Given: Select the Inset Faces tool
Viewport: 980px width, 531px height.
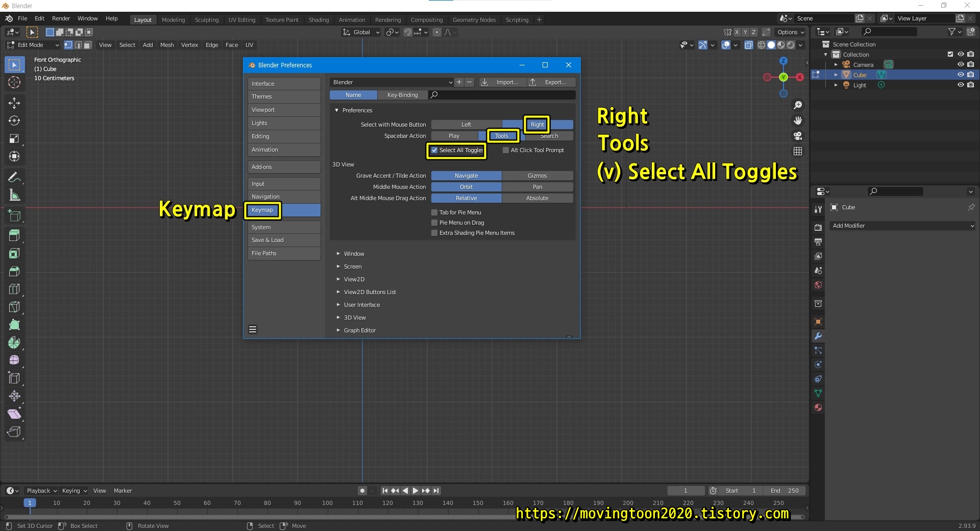Looking at the screenshot, I should pyautogui.click(x=14, y=254).
